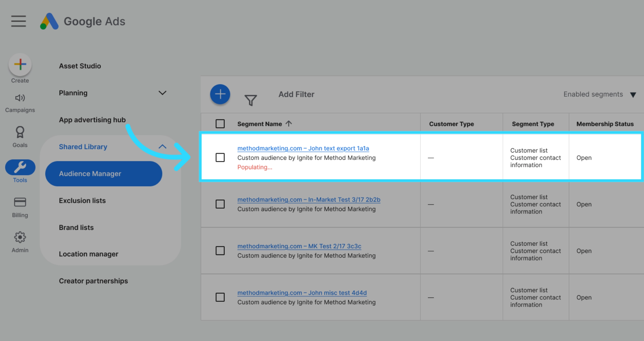Click Open status in John misc test row
Screen dimensions: 644x341
[584, 297]
